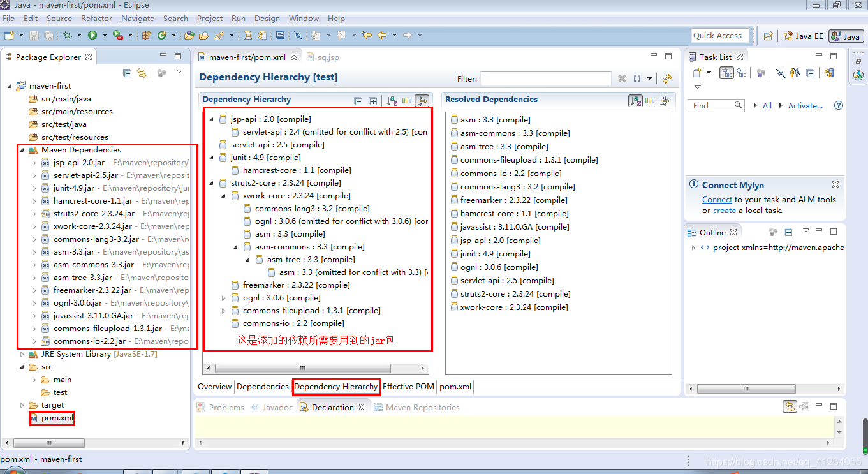Collapse All in Dependency Hierarchy toolbar
The image size is (868, 474).
pos(358,100)
